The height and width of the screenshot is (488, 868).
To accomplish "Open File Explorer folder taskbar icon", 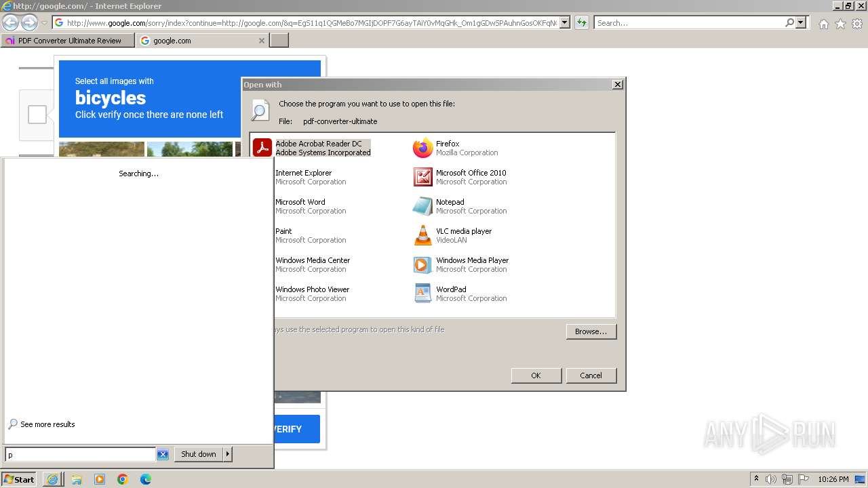I will (x=77, y=479).
